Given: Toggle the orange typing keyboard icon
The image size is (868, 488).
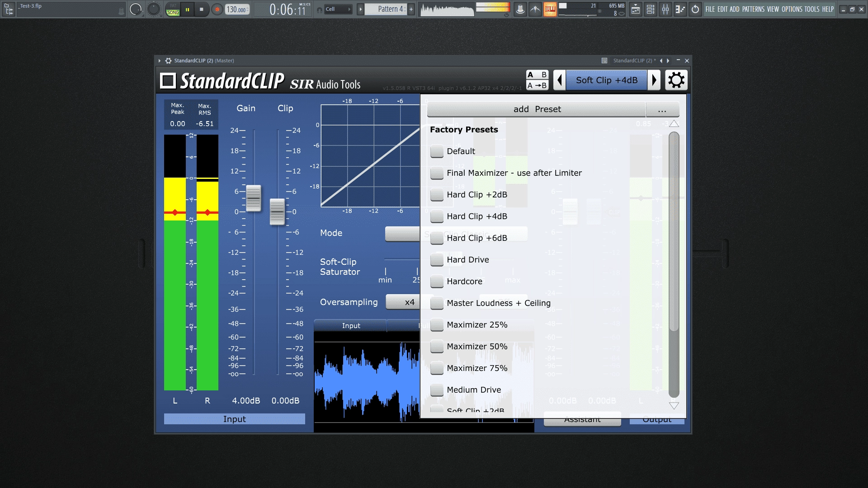Looking at the screenshot, I should (x=550, y=9).
